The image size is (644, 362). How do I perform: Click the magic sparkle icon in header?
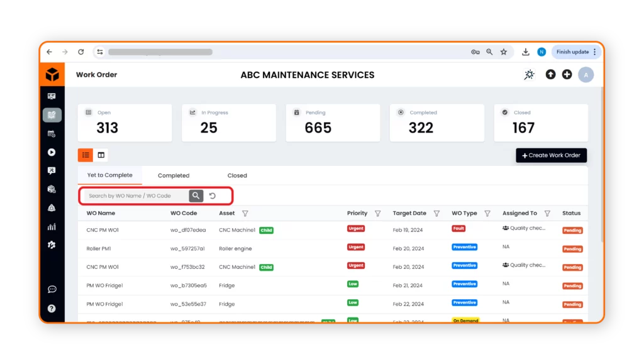pyautogui.click(x=530, y=75)
